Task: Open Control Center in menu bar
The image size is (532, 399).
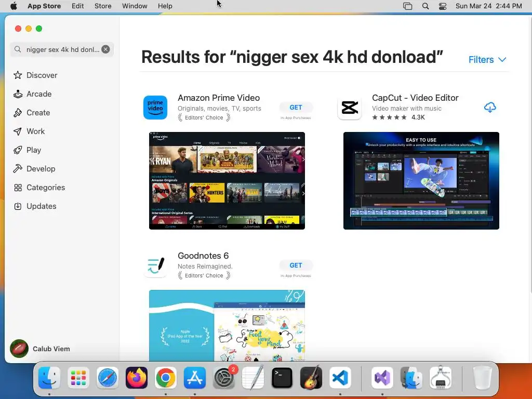Action: click(443, 6)
